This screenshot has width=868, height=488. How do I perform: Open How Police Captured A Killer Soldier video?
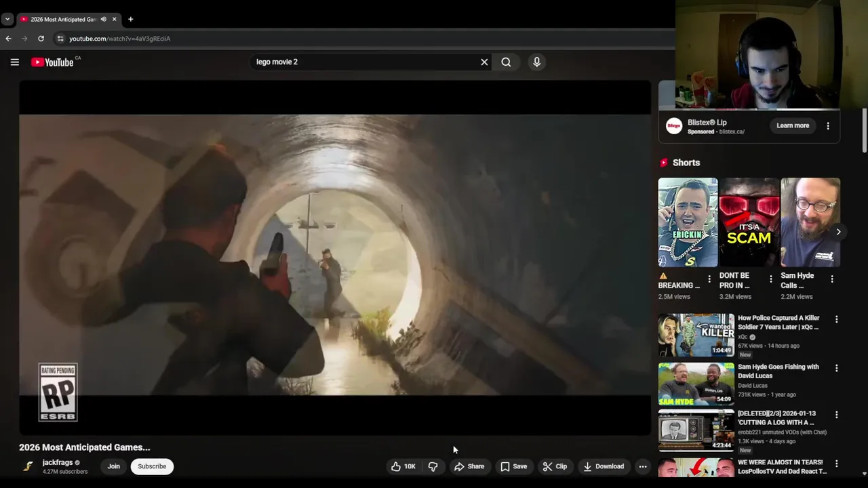click(x=778, y=322)
